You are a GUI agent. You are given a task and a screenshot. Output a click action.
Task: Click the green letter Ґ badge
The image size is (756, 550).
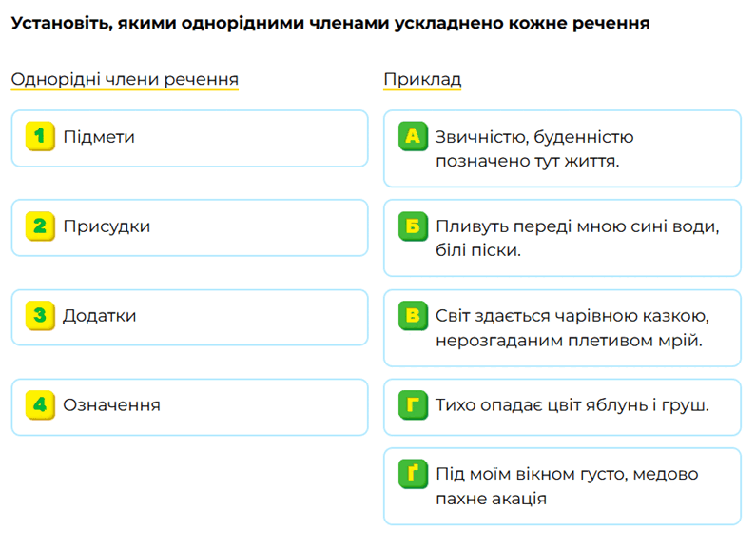coord(414,474)
